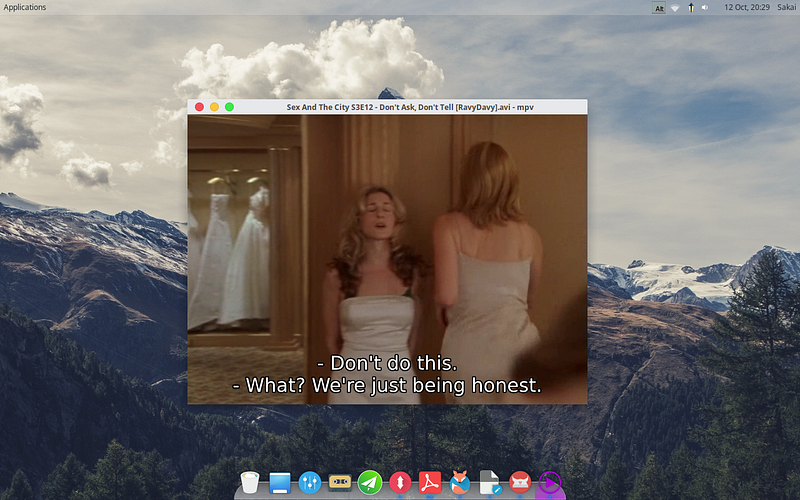Screen dimensions: 800x500
Task: Click the blue arrow tray icon in the panel
Action: tap(690, 8)
